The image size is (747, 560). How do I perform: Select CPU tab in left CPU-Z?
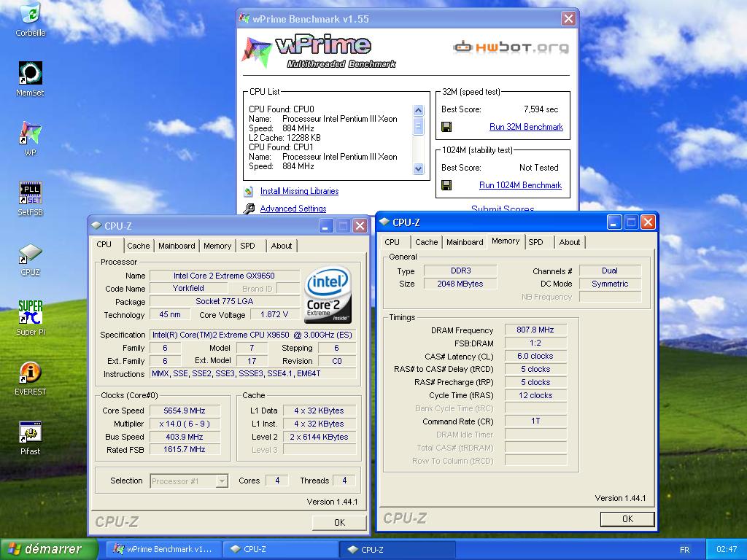pos(104,244)
